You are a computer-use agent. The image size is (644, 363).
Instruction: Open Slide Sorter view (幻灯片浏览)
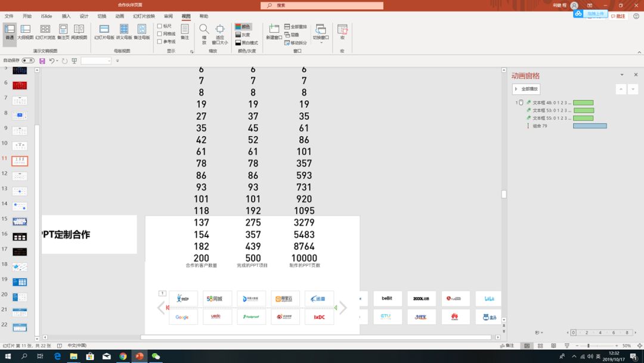(x=45, y=32)
